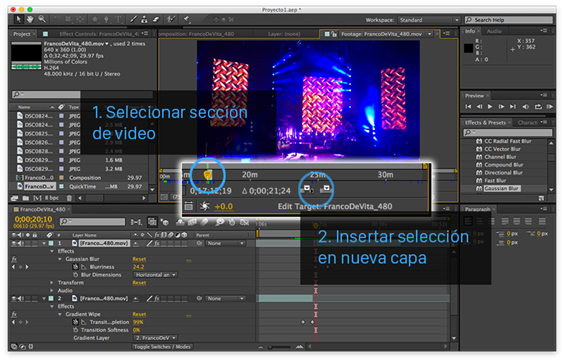The image size is (564, 361).
Task: Click the Composition Mini-Flowchart icon in timeline
Action: coord(136,223)
